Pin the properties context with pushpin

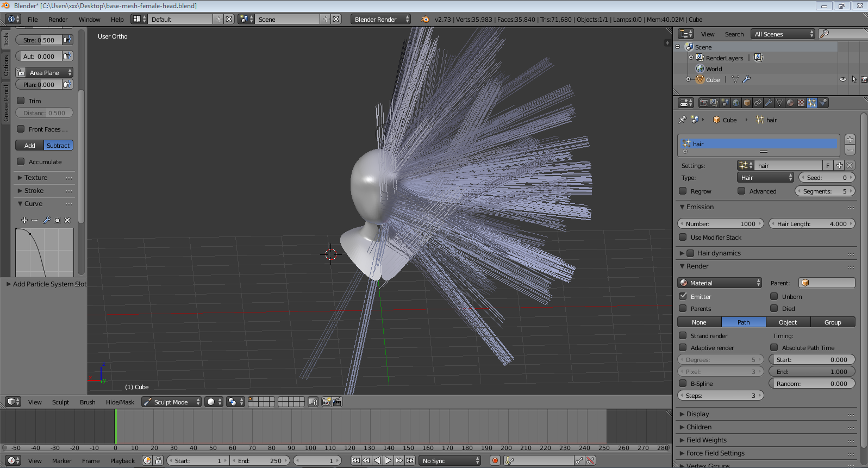click(683, 120)
